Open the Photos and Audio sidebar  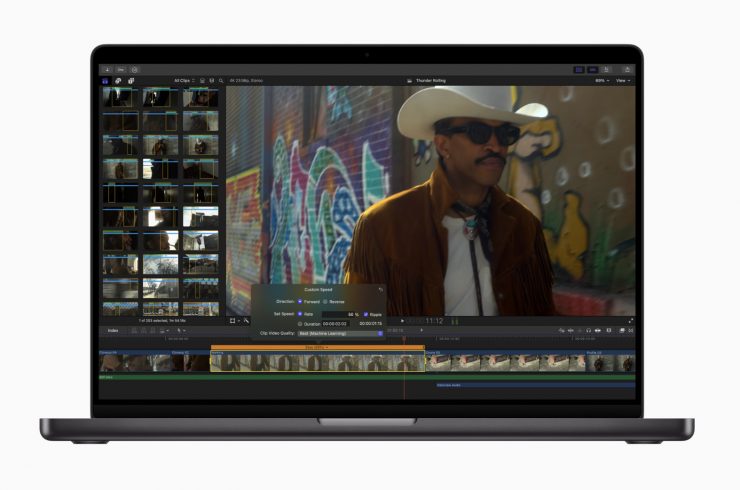click(x=118, y=80)
